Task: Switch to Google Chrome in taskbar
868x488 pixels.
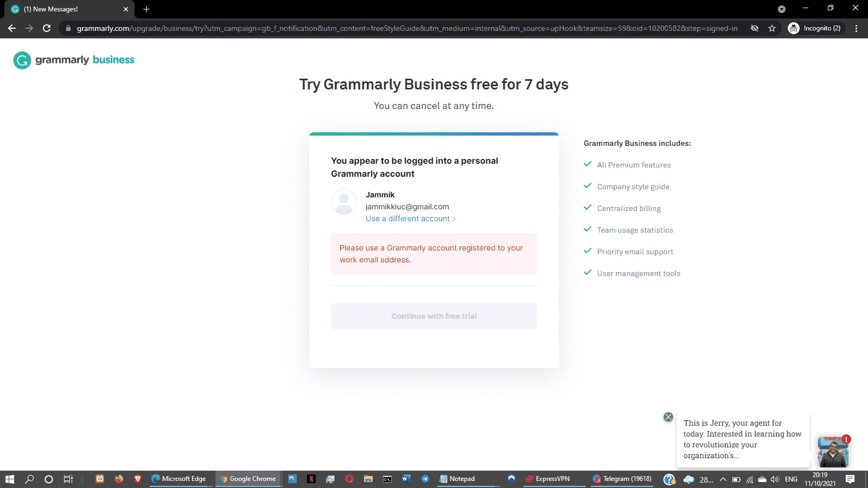Action: pyautogui.click(x=248, y=479)
